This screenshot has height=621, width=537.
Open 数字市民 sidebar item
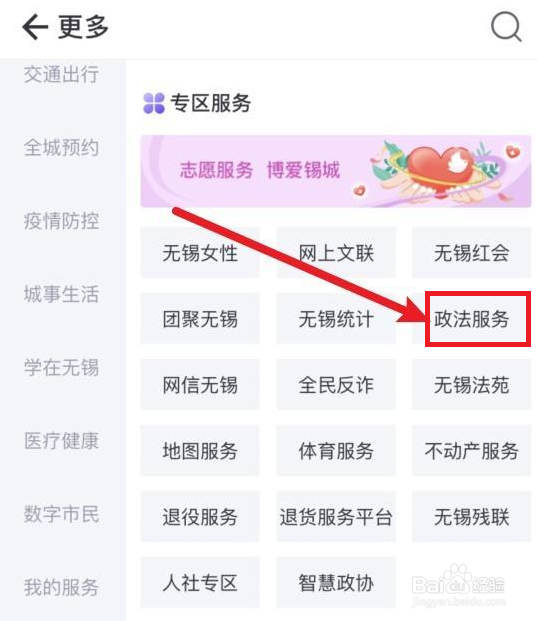tap(61, 514)
